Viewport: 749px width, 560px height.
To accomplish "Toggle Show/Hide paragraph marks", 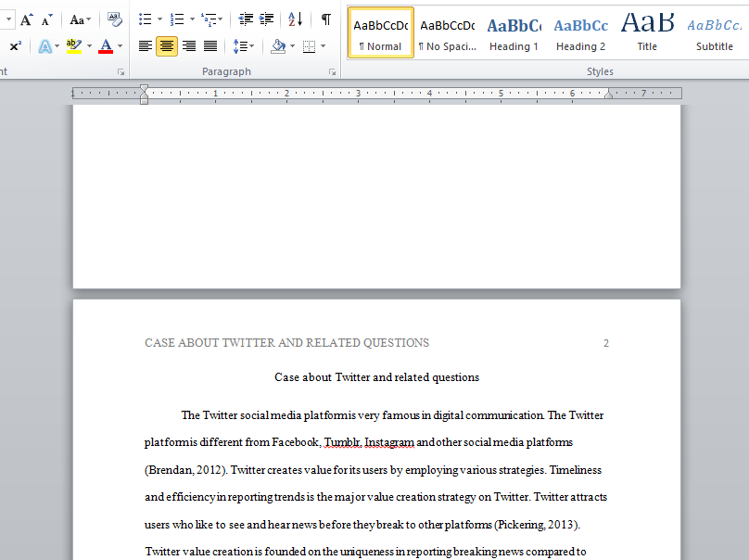I will click(x=325, y=19).
